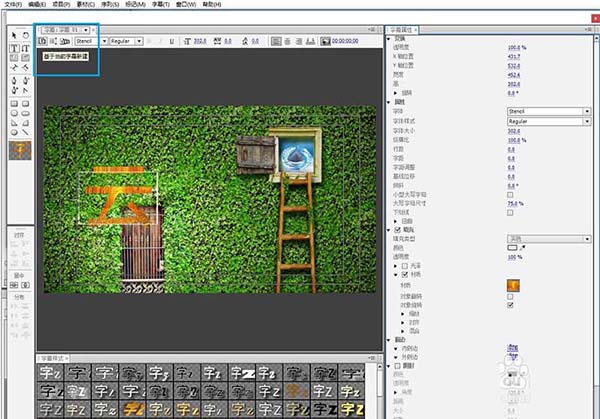600x419 pixels.
Task: Select the Rectangle shape tool
Action: 14,104
